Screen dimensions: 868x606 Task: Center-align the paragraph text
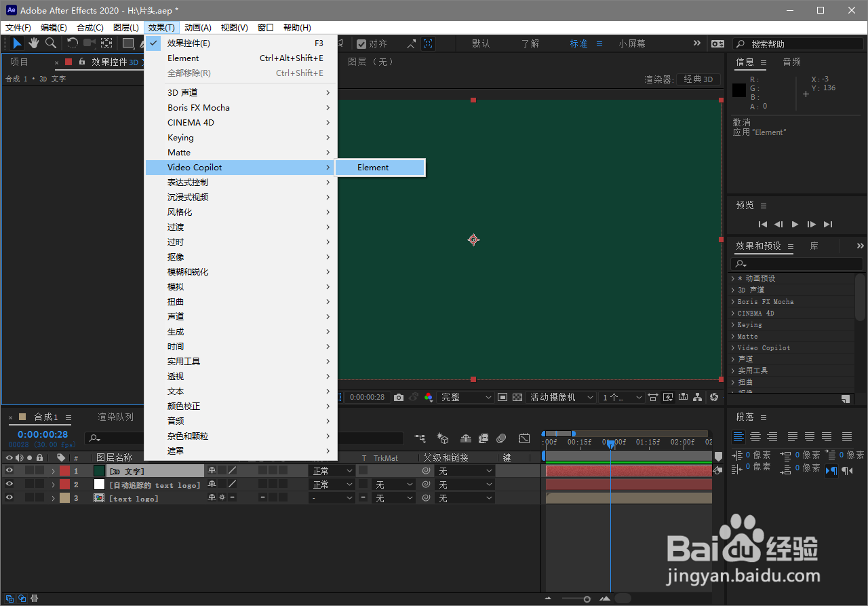coord(755,437)
